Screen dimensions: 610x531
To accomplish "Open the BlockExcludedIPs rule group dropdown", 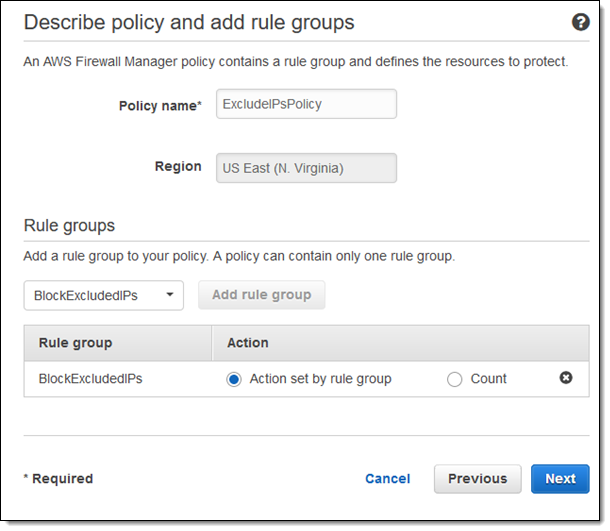I will coord(104,295).
